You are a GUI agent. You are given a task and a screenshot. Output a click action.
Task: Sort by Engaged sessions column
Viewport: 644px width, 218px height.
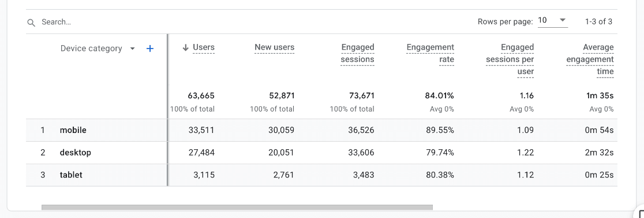click(x=358, y=53)
